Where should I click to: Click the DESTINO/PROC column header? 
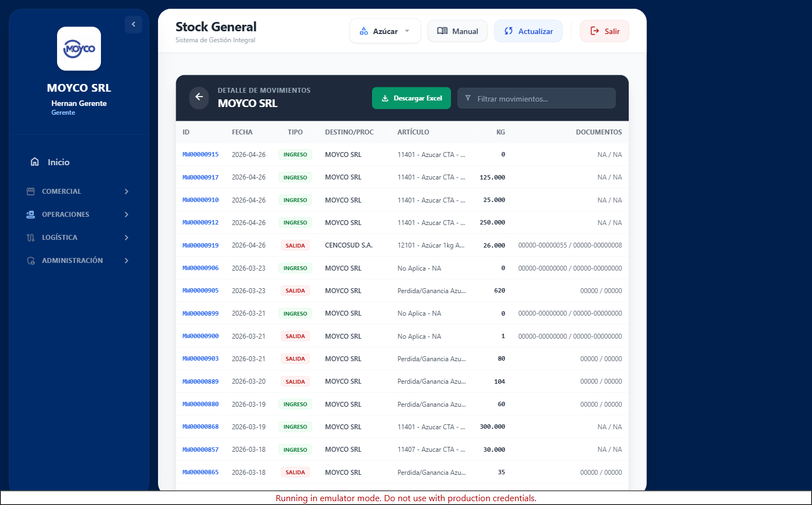(349, 132)
